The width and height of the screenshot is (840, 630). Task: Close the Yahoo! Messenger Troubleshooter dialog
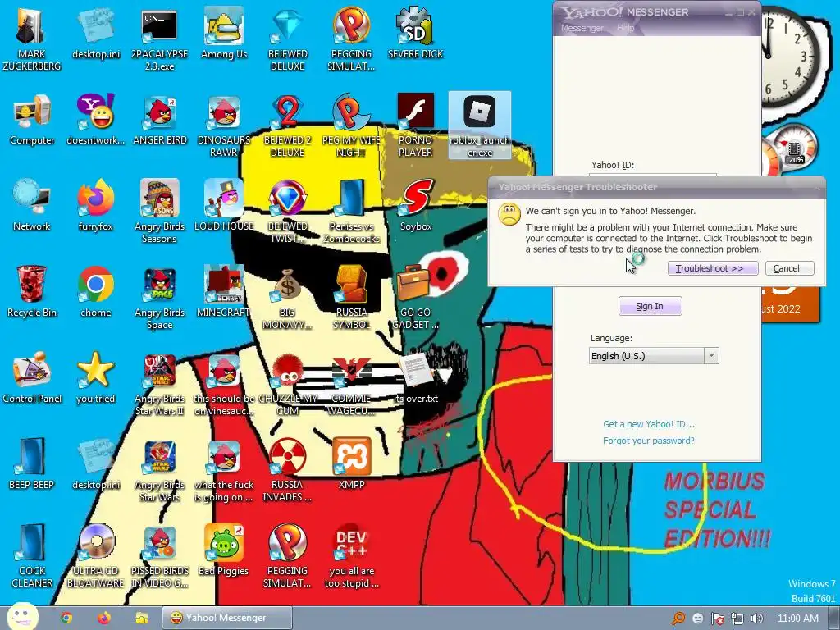point(817,187)
